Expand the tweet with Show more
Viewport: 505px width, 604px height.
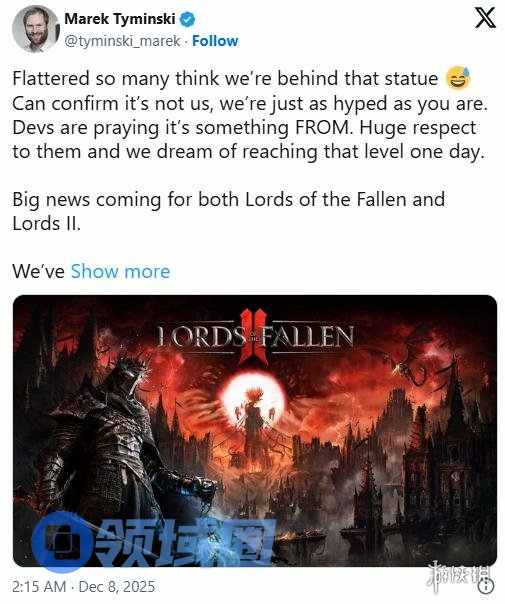120,271
